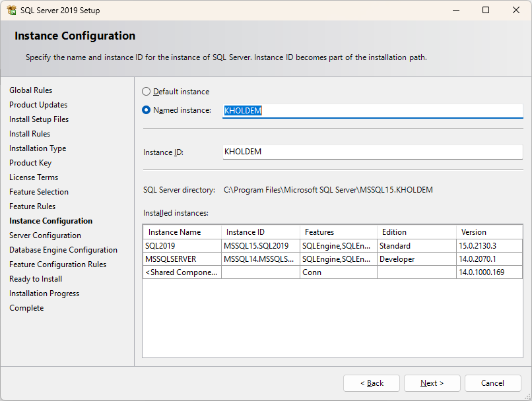Jump to the Product Key step
Image resolution: width=532 pixels, height=401 pixels.
coord(30,163)
